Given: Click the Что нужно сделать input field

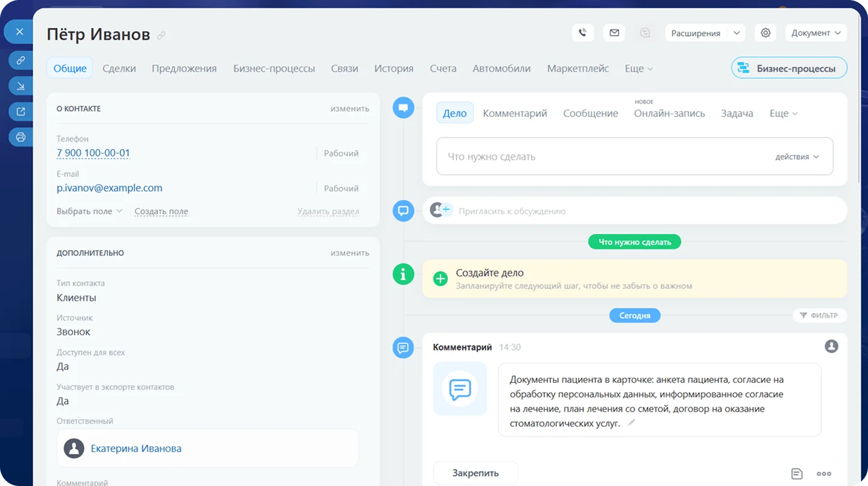Looking at the screenshot, I should coord(635,157).
